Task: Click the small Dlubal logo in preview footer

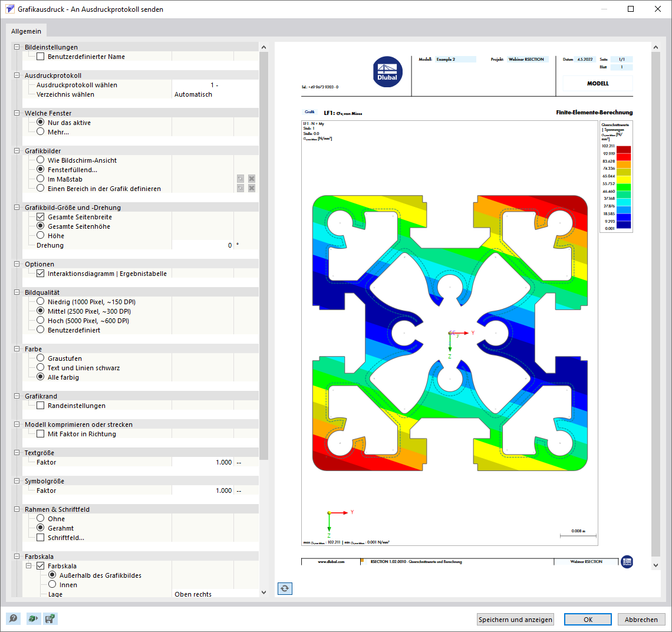Action: pyautogui.click(x=627, y=561)
